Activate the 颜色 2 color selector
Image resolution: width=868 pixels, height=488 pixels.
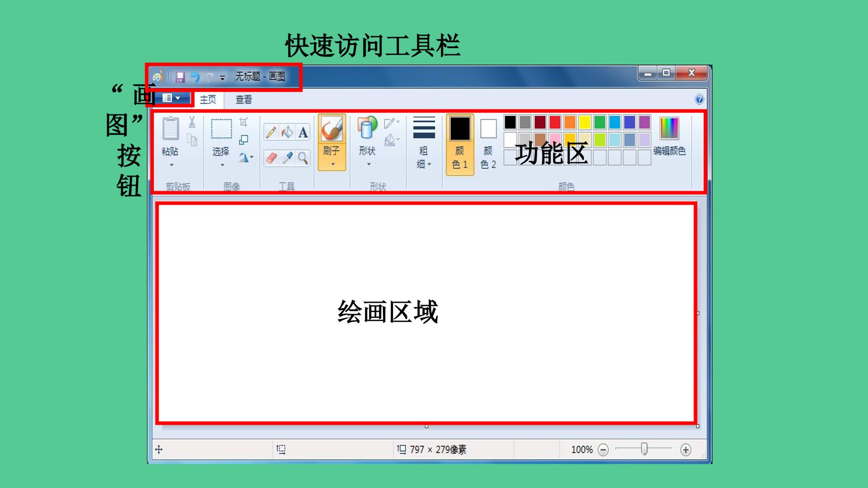click(x=488, y=144)
